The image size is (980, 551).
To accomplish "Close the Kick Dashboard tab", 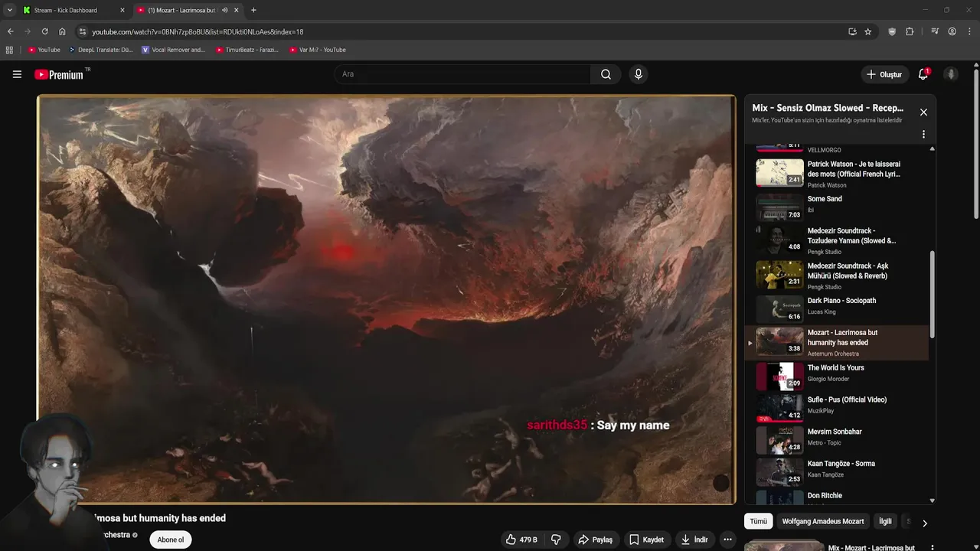I will tap(122, 10).
